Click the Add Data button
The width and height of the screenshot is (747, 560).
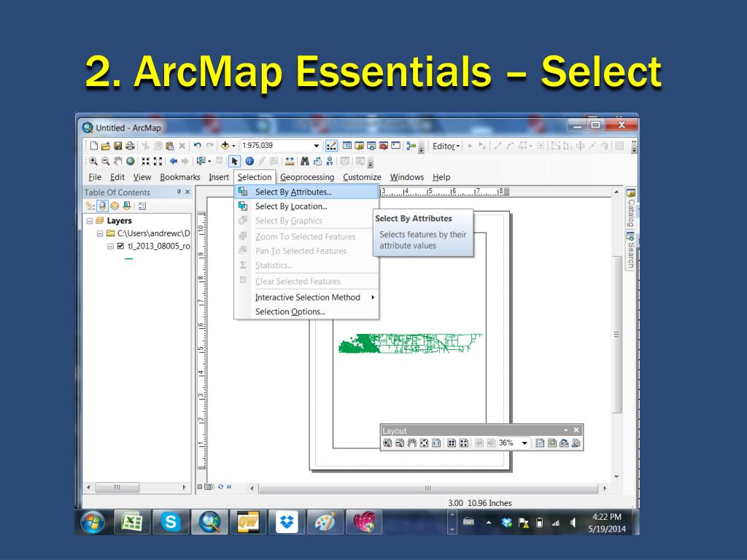(225, 146)
